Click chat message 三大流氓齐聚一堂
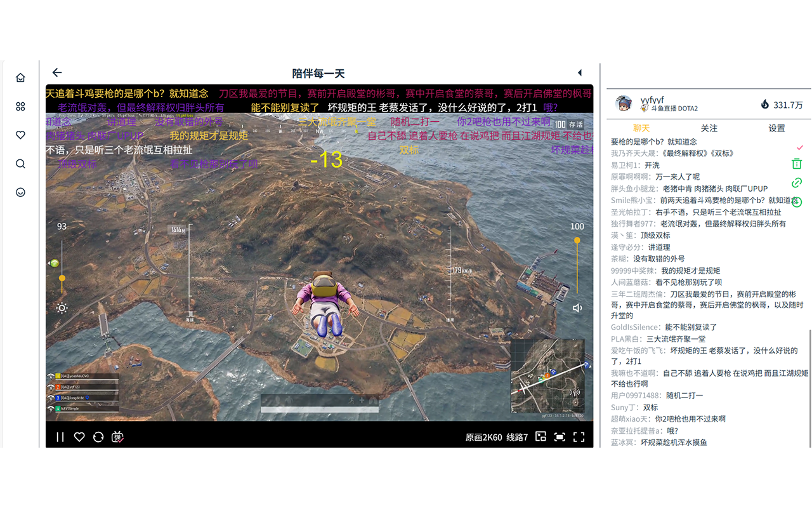Image resolution: width=812 pixels, height=508 pixels. click(676, 339)
